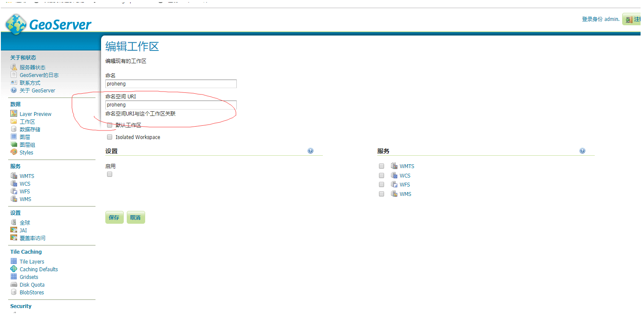Click the Caching Defaults globe icon
644x320 pixels.
(14, 269)
